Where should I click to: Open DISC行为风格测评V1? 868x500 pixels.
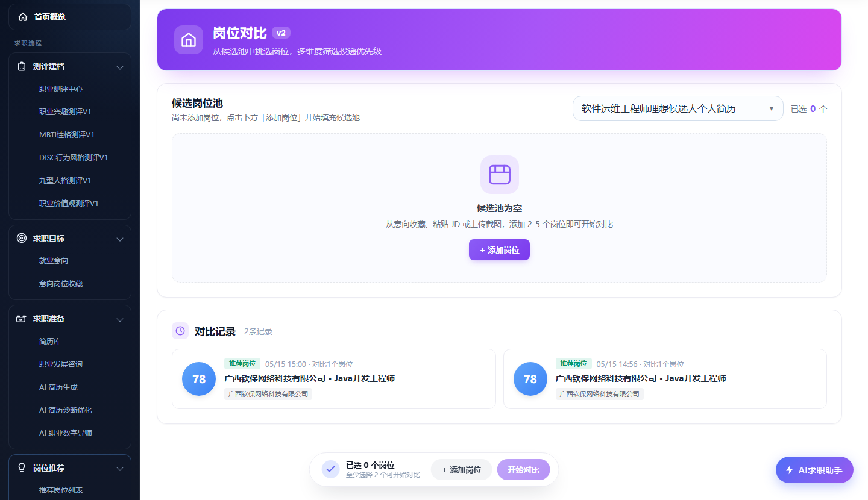point(74,158)
